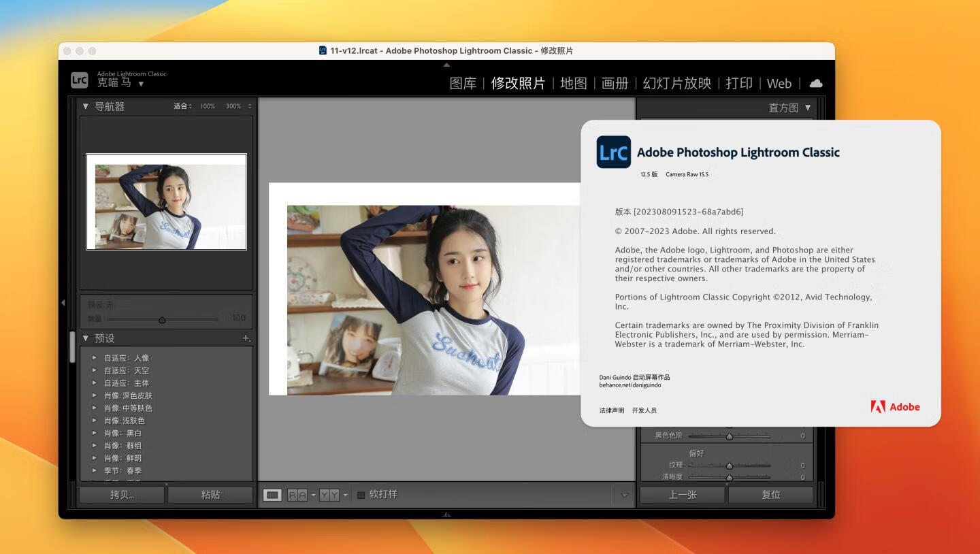The width and height of the screenshot is (980, 554).
Task: Click the LrC logo in About dialog
Action: tap(613, 152)
